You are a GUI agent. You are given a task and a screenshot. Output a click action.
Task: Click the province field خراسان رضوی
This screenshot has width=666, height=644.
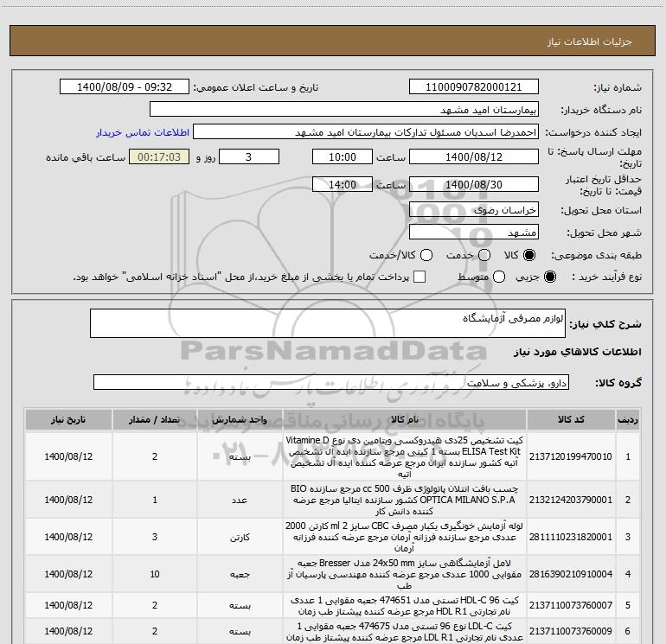(x=474, y=209)
